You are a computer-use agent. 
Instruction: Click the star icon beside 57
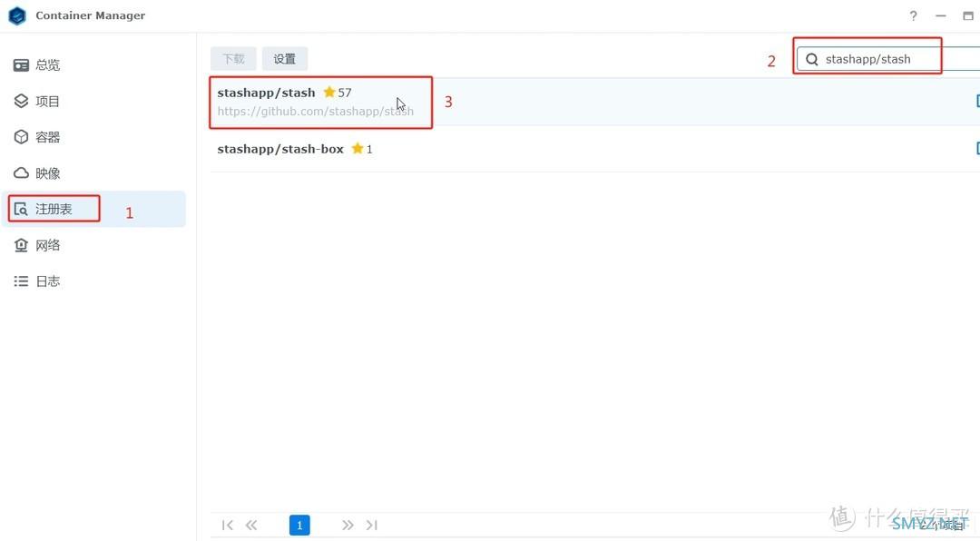[329, 92]
